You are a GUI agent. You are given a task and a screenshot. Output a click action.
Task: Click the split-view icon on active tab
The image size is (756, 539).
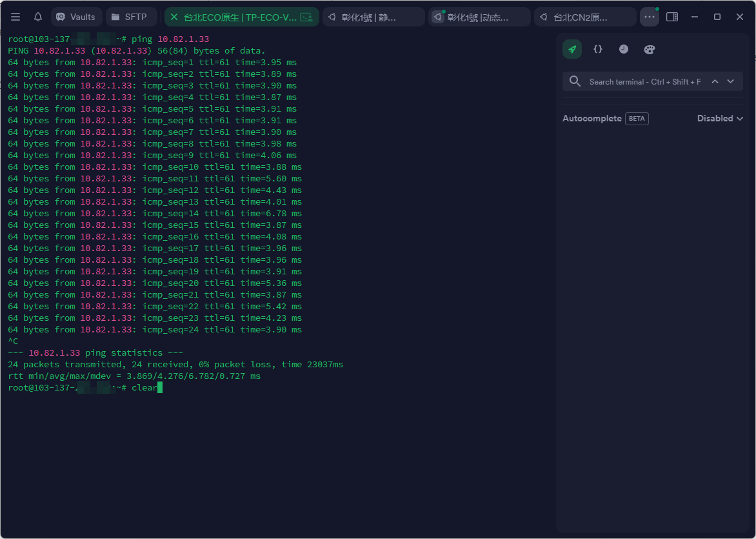[306, 17]
